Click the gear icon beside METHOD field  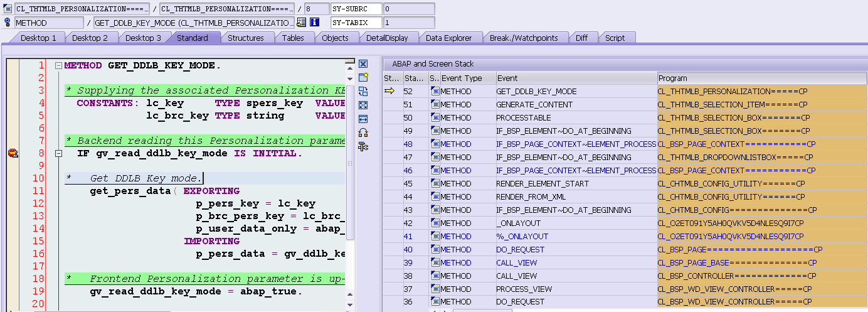tap(8, 23)
